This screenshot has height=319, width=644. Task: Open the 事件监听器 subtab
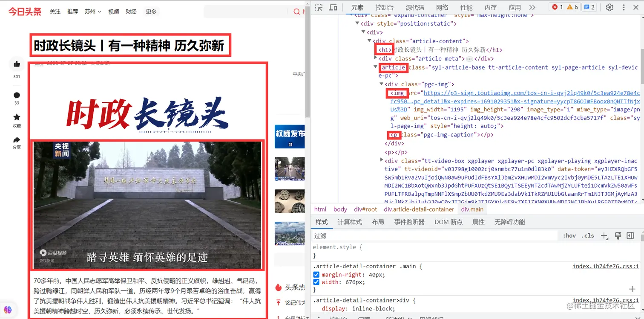click(409, 222)
